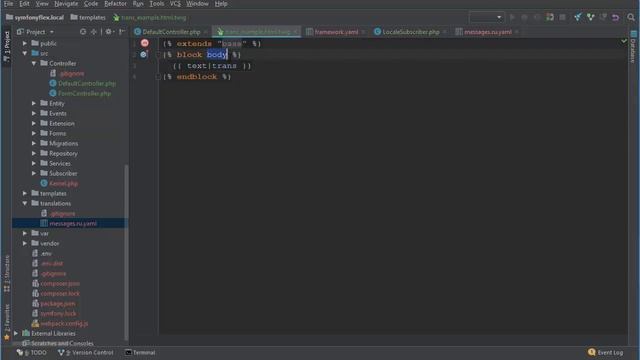Viewport: 640px width, 360px height.
Task: Open the File menu
Action: (8, 4)
